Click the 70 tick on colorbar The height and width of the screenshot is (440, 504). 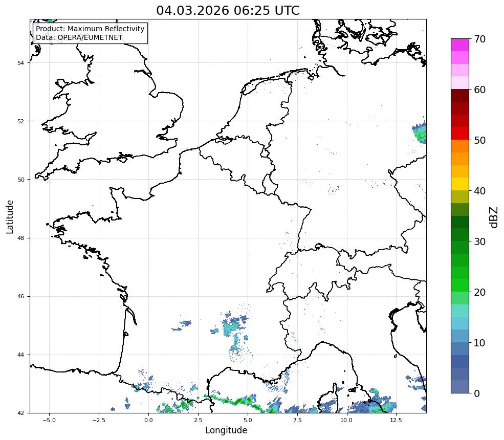[479, 39]
